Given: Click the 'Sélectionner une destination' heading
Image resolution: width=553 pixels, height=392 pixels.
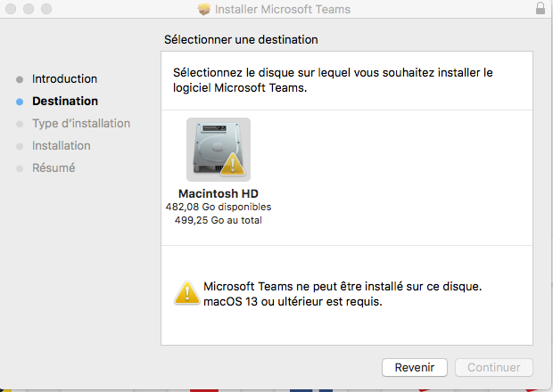Looking at the screenshot, I should click(x=241, y=40).
